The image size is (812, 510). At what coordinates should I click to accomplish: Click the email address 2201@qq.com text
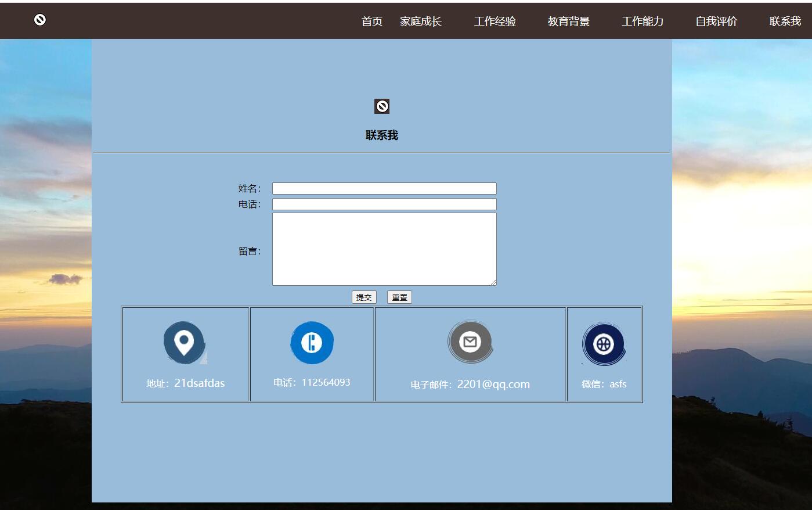click(x=493, y=384)
